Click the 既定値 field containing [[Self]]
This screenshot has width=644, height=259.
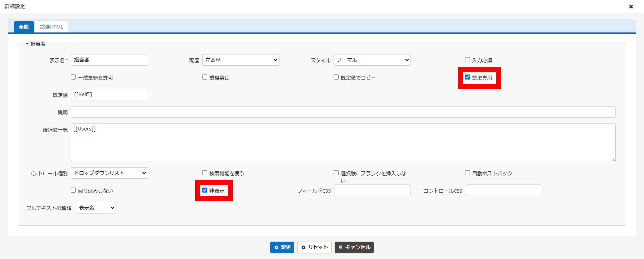pyautogui.click(x=109, y=95)
